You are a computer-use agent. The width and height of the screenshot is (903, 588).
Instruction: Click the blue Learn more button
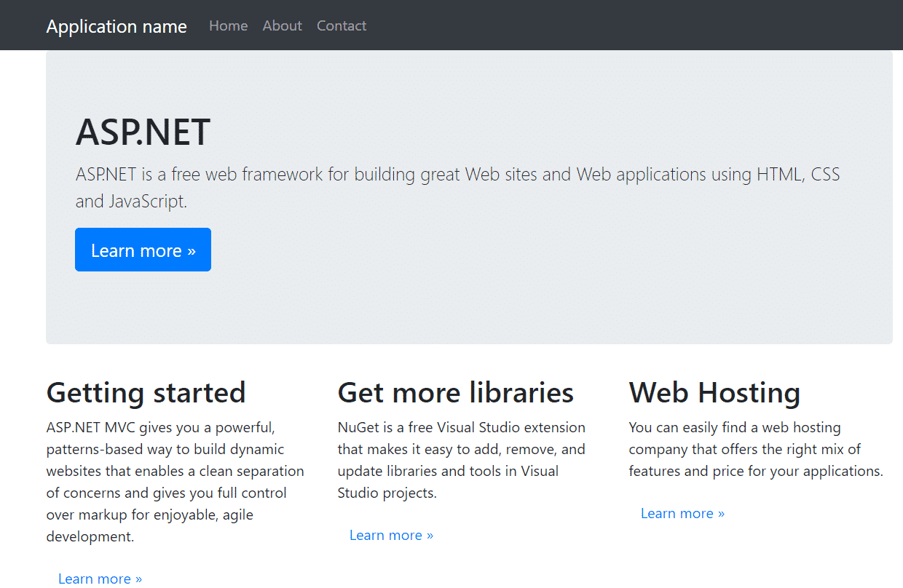point(143,250)
